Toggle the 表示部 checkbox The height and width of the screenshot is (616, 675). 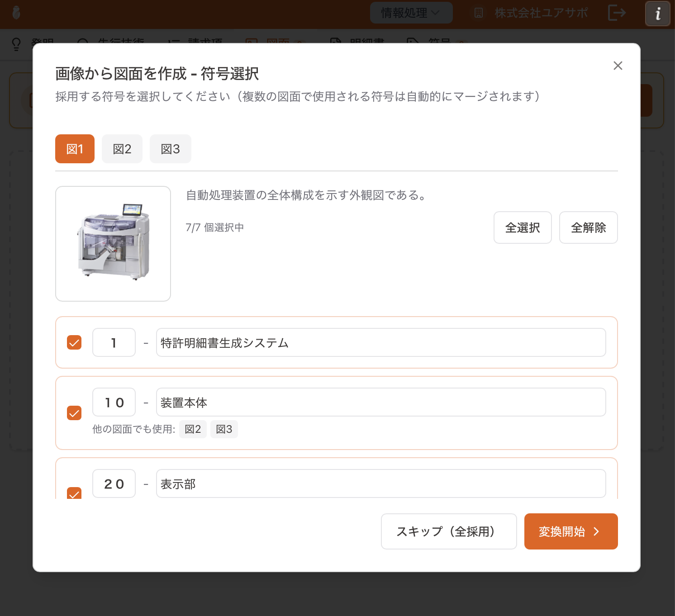(74, 493)
